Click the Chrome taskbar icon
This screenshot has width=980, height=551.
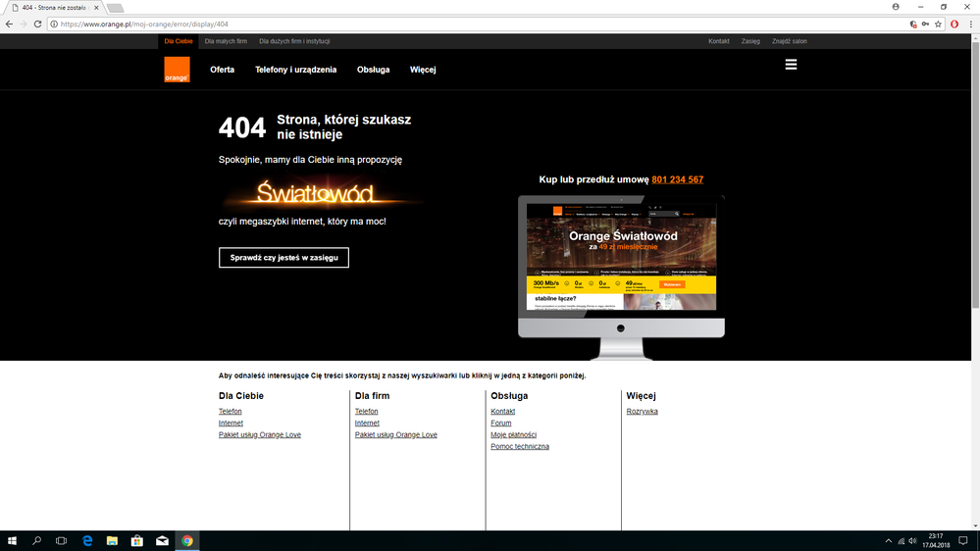[x=186, y=541]
